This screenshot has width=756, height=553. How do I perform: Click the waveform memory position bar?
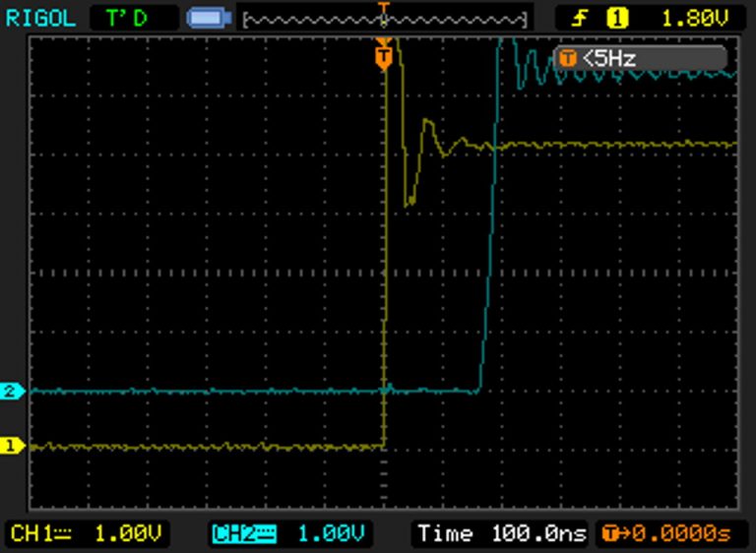[x=385, y=21]
